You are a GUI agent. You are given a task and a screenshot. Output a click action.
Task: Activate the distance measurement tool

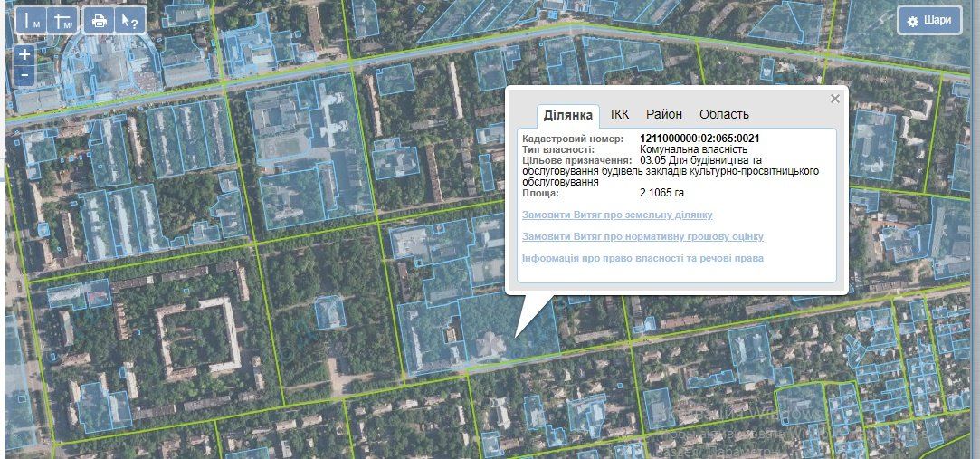(x=33, y=20)
